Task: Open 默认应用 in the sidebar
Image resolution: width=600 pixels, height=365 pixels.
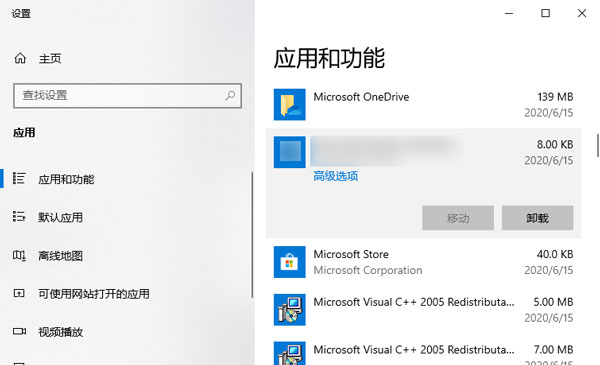Action: click(x=60, y=217)
